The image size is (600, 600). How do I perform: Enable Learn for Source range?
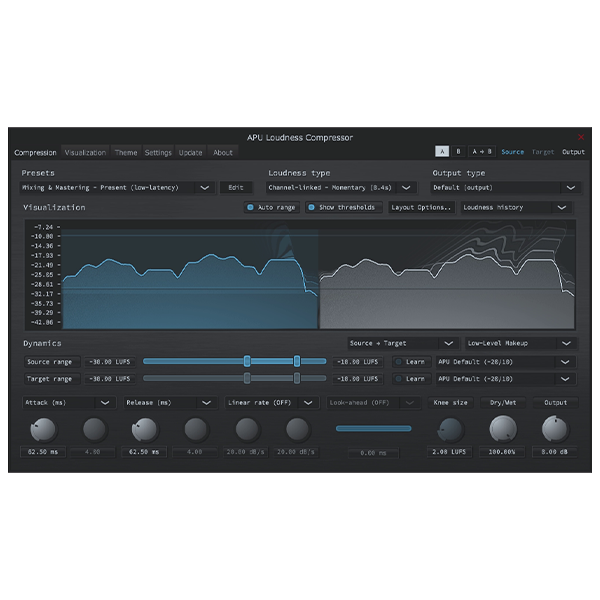(411, 362)
